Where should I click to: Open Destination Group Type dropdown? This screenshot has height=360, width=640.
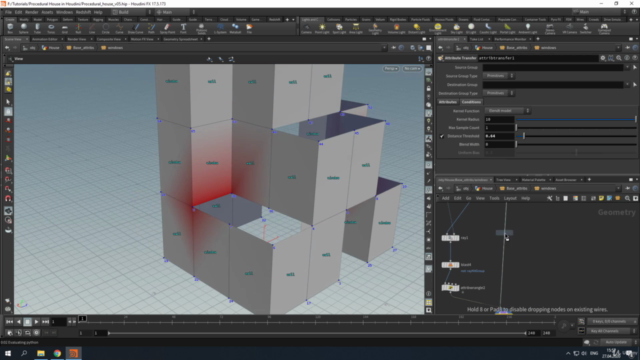[498, 93]
